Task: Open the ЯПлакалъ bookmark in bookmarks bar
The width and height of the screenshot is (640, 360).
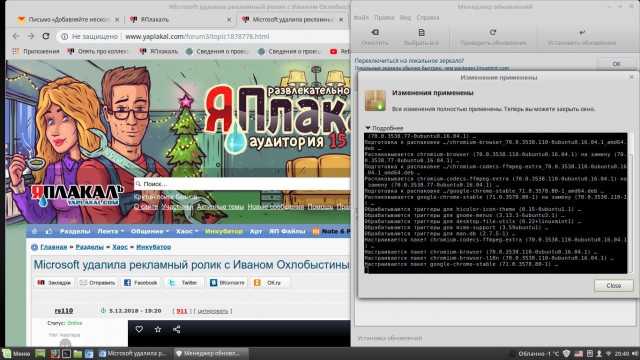Action: (x=159, y=51)
